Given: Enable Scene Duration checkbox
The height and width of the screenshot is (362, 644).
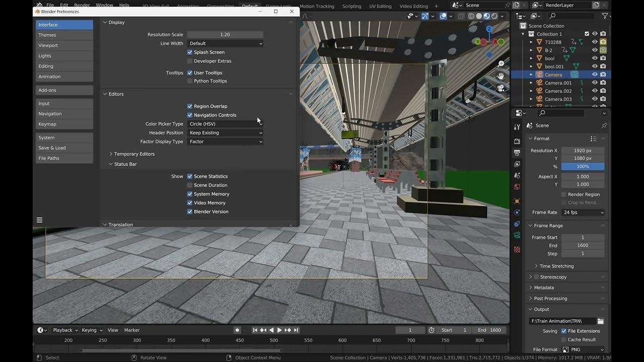Looking at the screenshot, I should (190, 185).
